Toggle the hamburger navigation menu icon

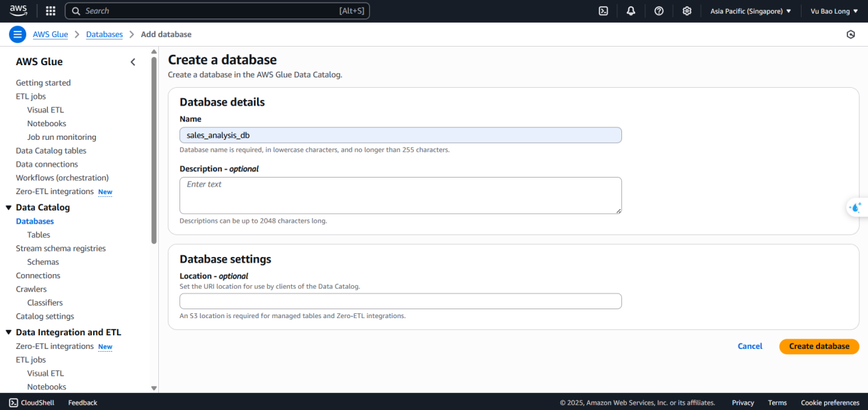tap(18, 34)
